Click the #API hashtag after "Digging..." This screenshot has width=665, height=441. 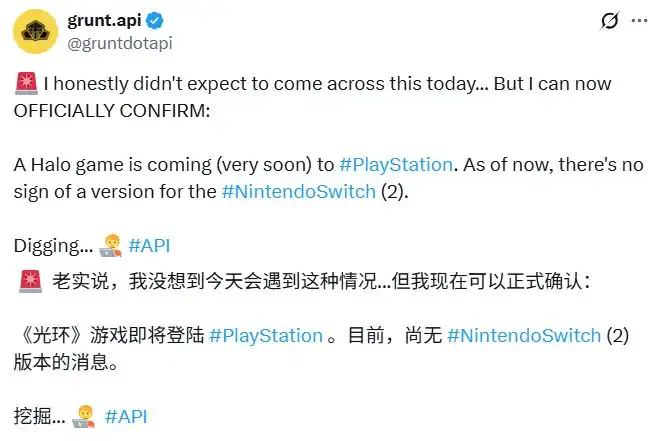pos(148,244)
